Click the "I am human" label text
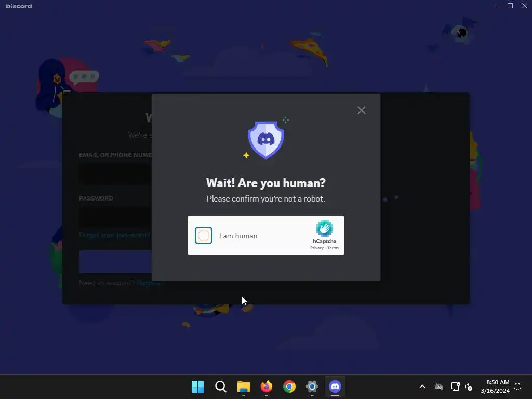Viewport: 532px width, 399px height. coord(238,236)
